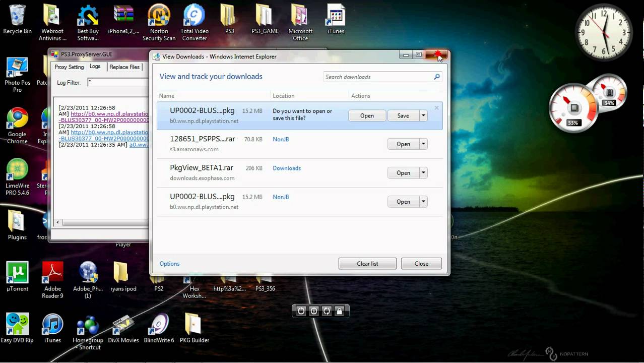
Task: Launch Google Chrome desktop shortcut
Action: (x=17, y=126)
